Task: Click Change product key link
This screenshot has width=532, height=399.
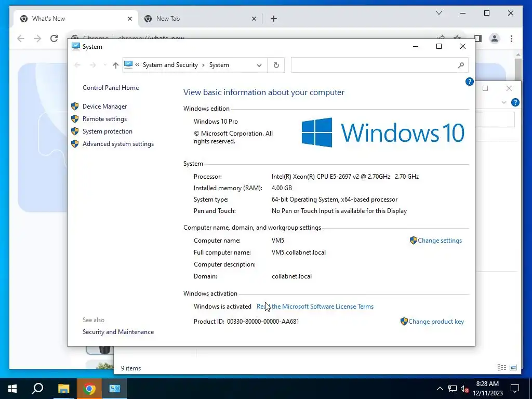Action: pyautogui.click(x=436, y=322)
